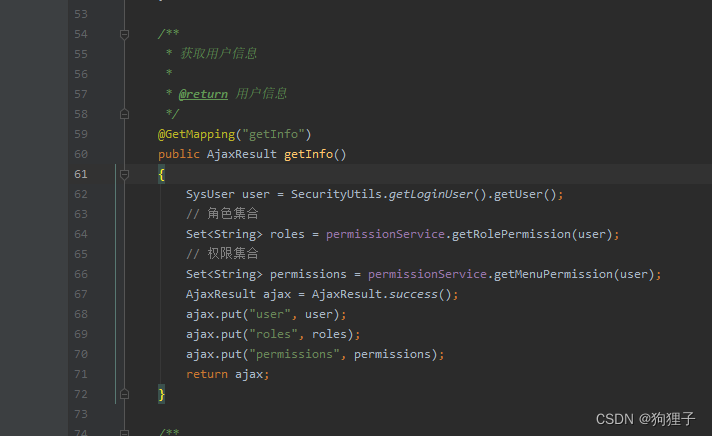
Task: Click line number 59 in the gutter
Action: coord(81,134)
